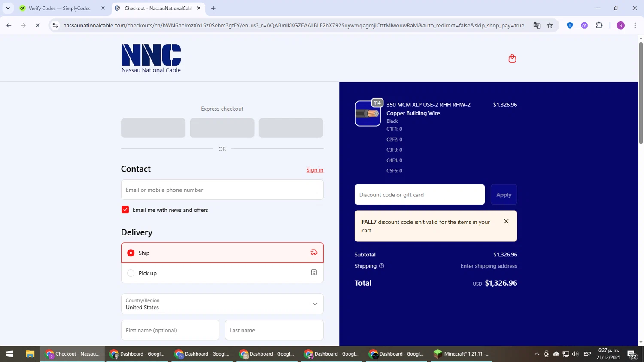Screen dimensions: 644x362
Task: Switch to the Checkout NassauNationalCable tab
Action: [x=158, y=8]
